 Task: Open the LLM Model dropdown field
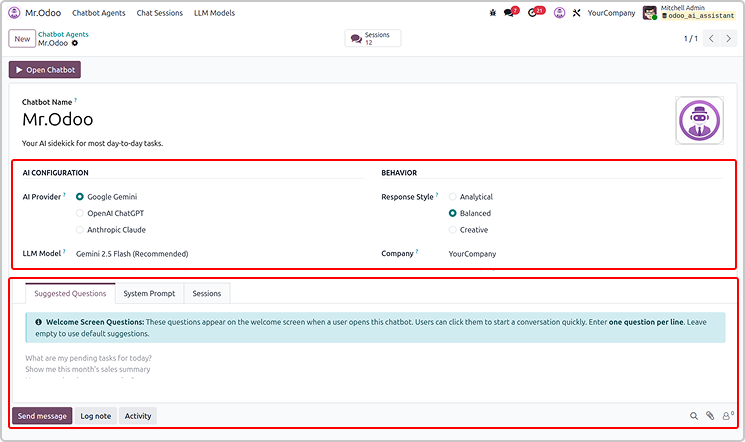(x=200, y=254)
